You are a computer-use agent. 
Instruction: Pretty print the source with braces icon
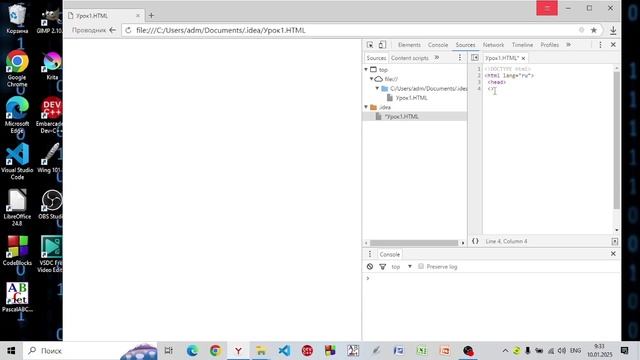click(475, 241)
